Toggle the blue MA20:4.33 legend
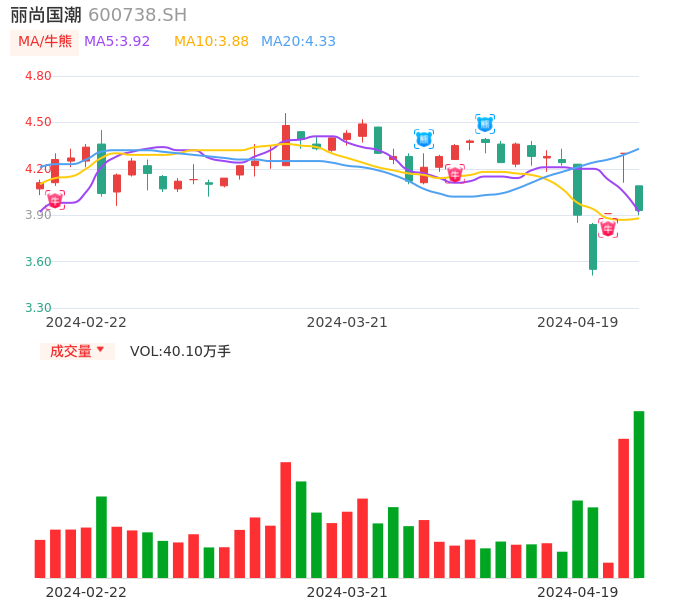The height and width of the screenshot is (606, 686). click(x=298, y=41)
